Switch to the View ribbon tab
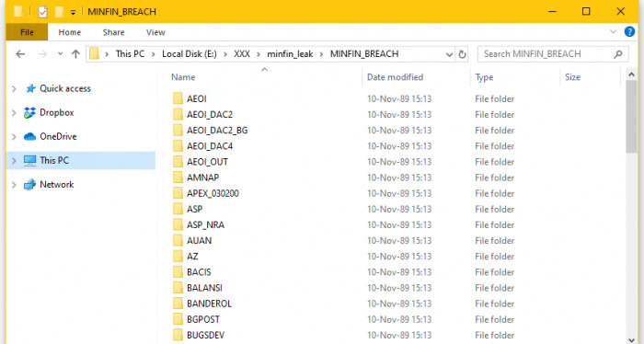Viewport: 644px width, 344px height. 155,32
